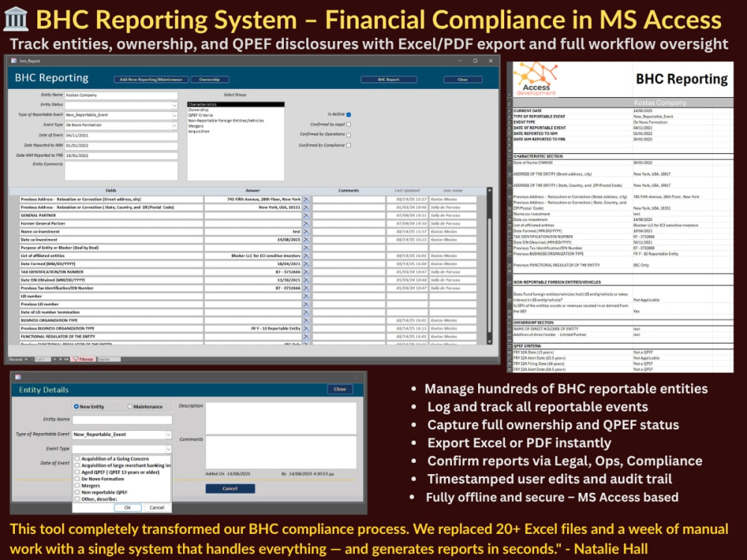Click the clear icon for GENERAL PARTNER row

[306, 216]
